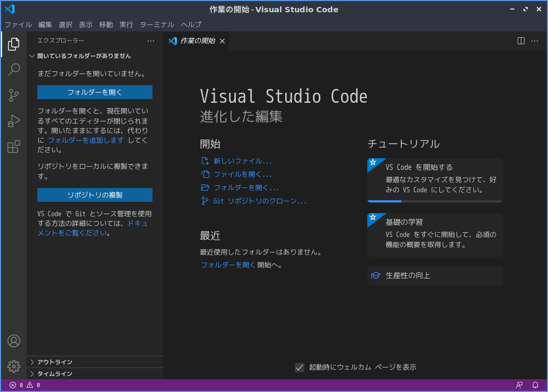
Task: Open the Accounts icon in activity bar
Action: pyautogui.click(x=14, y=341)
